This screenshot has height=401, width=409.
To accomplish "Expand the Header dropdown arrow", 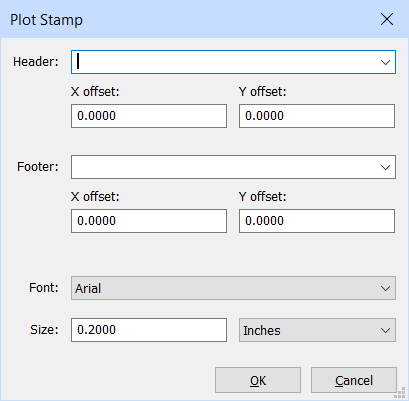I will click(x=386, y=62).
